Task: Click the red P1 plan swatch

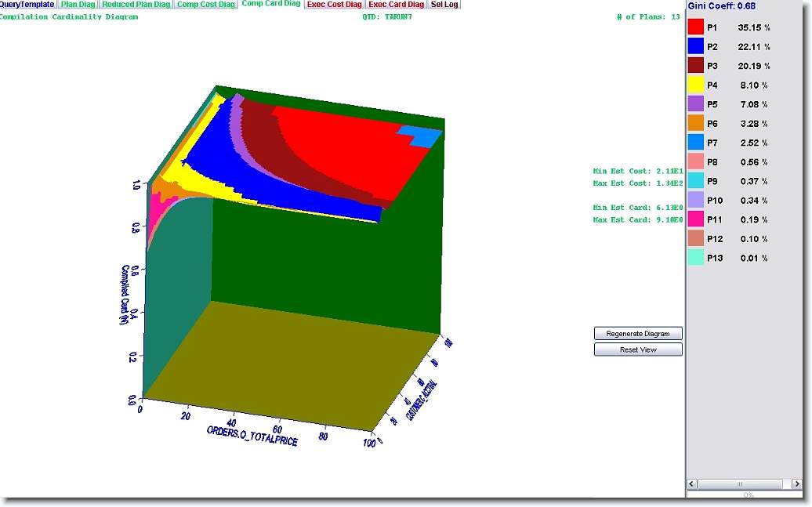Action: [x=696, y=27]
